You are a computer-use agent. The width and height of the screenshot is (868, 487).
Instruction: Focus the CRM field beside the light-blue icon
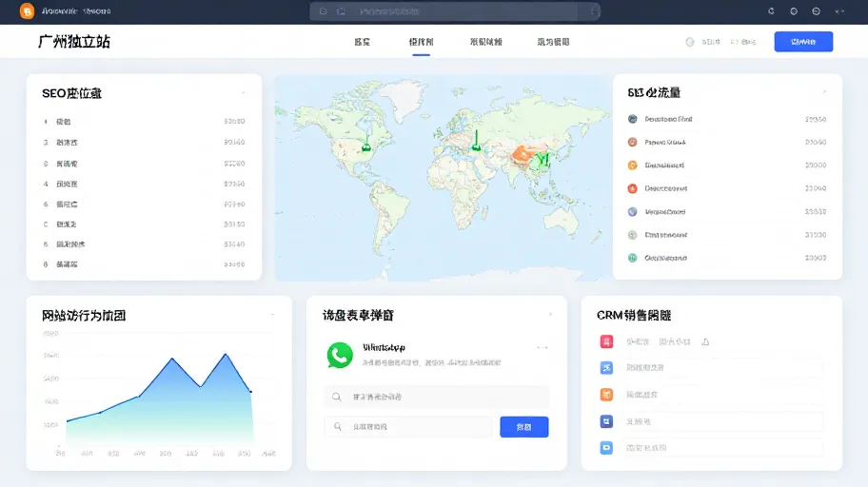coord(722,448)
